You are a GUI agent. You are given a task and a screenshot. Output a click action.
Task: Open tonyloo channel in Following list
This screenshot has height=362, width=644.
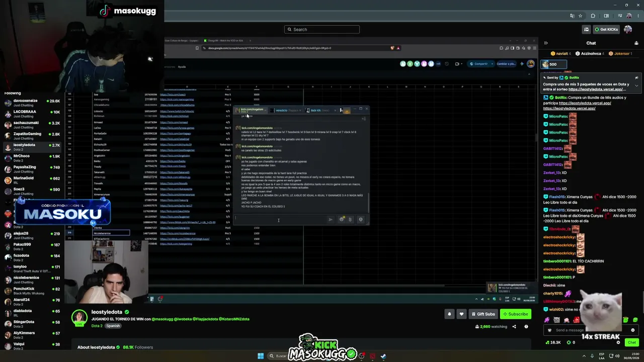tap(32, 268)
